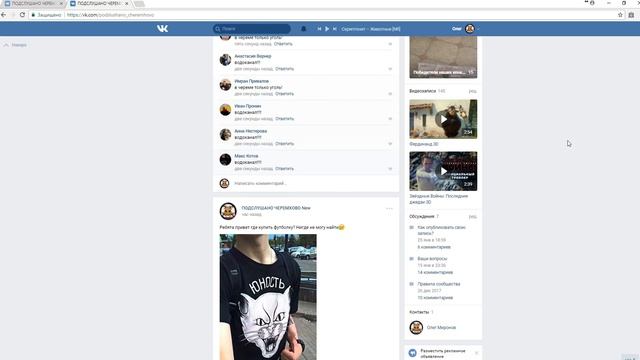Skip to next audio track
The height and width of the screenshot is (360, 640).
[x=335, y=29]
